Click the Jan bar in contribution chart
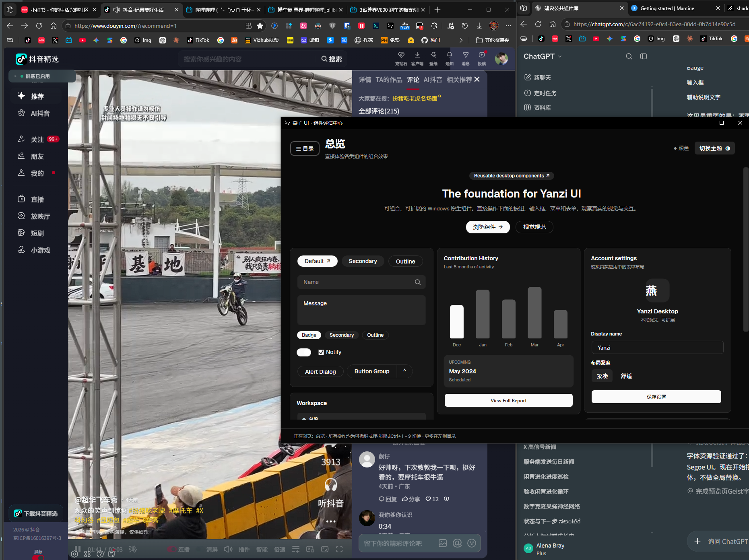 483,314
